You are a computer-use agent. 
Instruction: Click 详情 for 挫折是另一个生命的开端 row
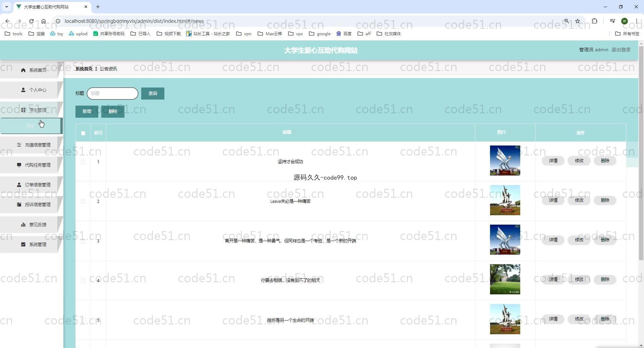tap(553, 319)
